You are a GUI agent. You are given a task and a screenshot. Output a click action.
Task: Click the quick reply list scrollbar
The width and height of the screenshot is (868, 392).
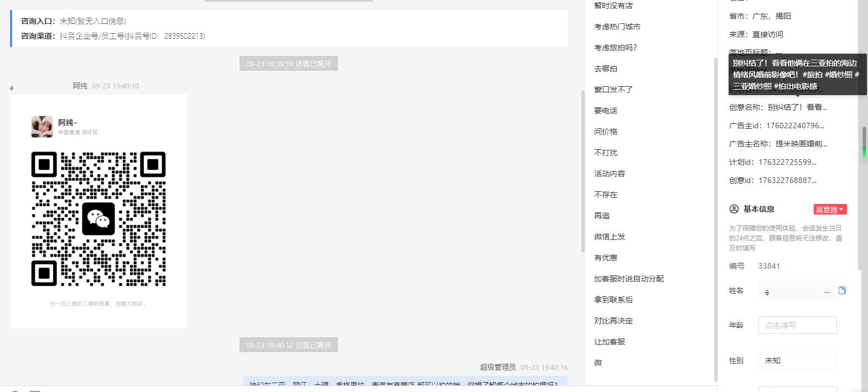pos(716,218)
